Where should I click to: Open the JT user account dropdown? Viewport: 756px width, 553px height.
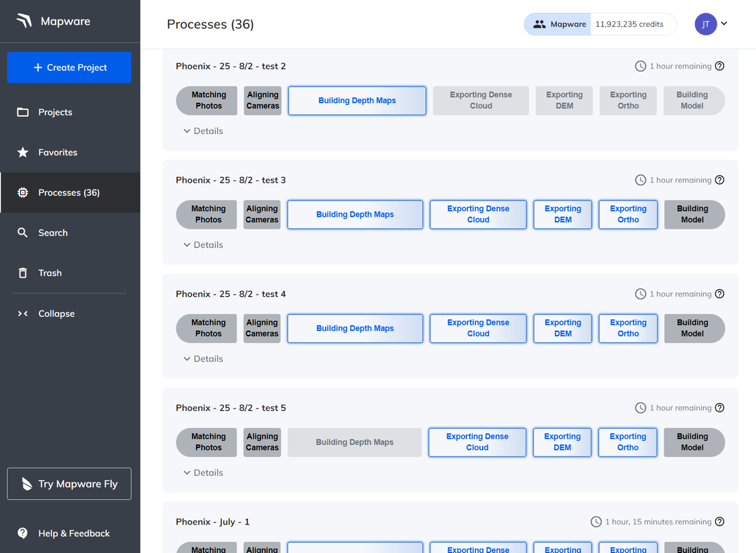[x=711, y=24]
